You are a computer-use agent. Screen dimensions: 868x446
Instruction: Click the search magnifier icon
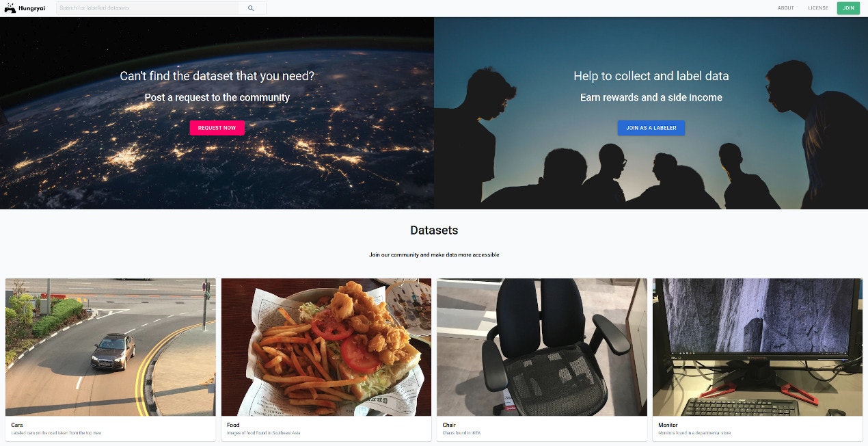point(251,8)
